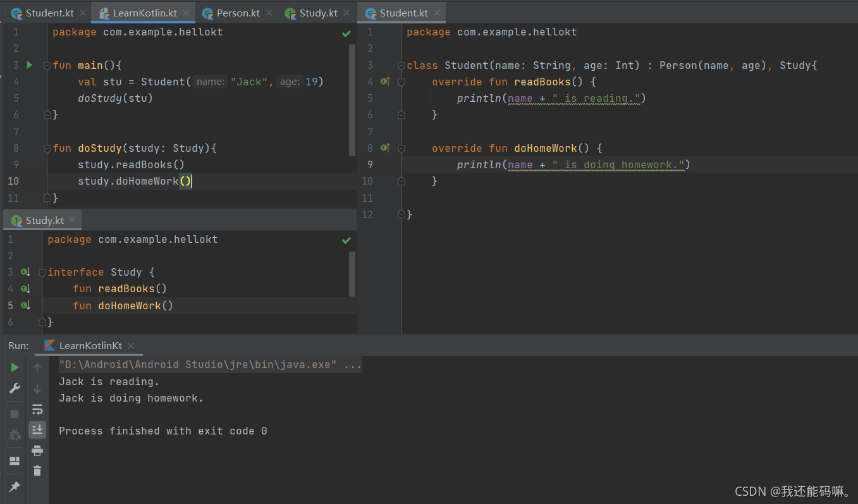858x504 pixels.
Task: Click the green inspection checkmark in LearnKotlin.kt editor
Action: point(346,34)
